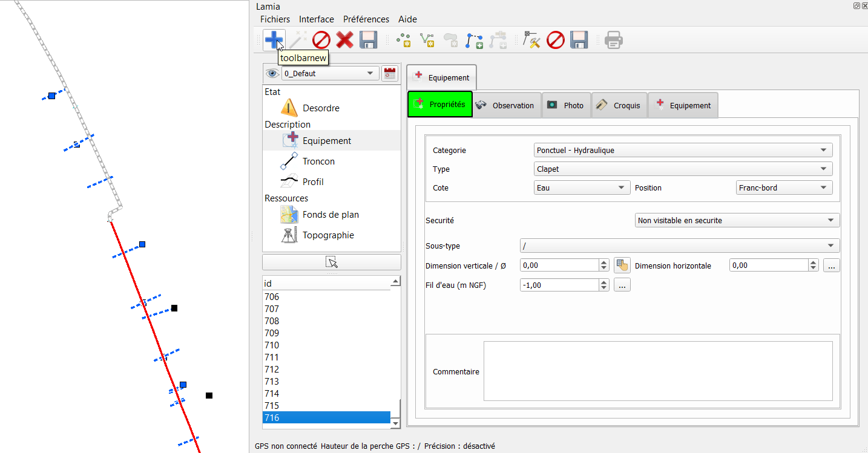Select Profil in the tree

[313, 182]
